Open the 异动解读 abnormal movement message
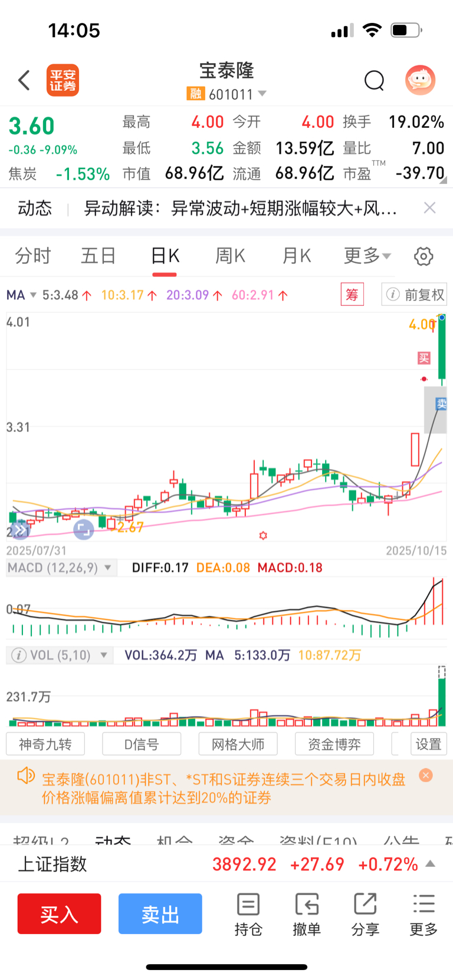The image size is (453, 980). tap(240, 208)
